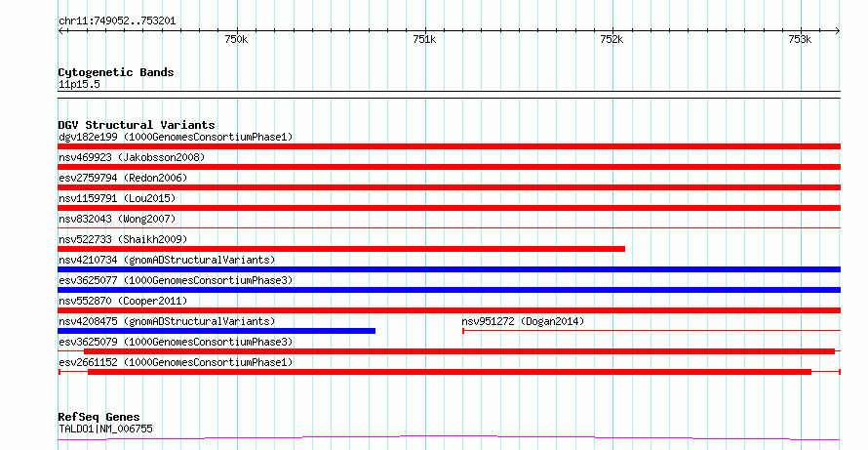Click the blue bar under nsv4210734
This screenshot has height=450, width=868.
pyautogui.click(x=449, y=269)
